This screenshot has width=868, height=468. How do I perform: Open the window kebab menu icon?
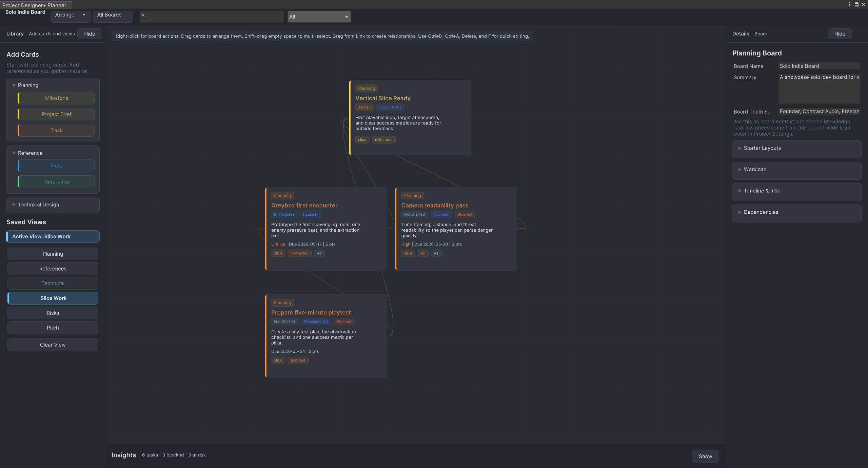pyautogui.click(x=849, y=4)
